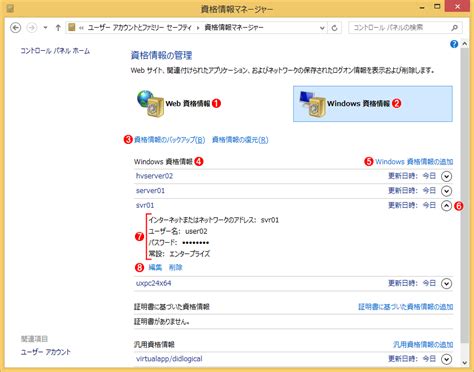
Task: Click 資格情報マネージャー breadcrumb item
Action: (x=234, y=28)
